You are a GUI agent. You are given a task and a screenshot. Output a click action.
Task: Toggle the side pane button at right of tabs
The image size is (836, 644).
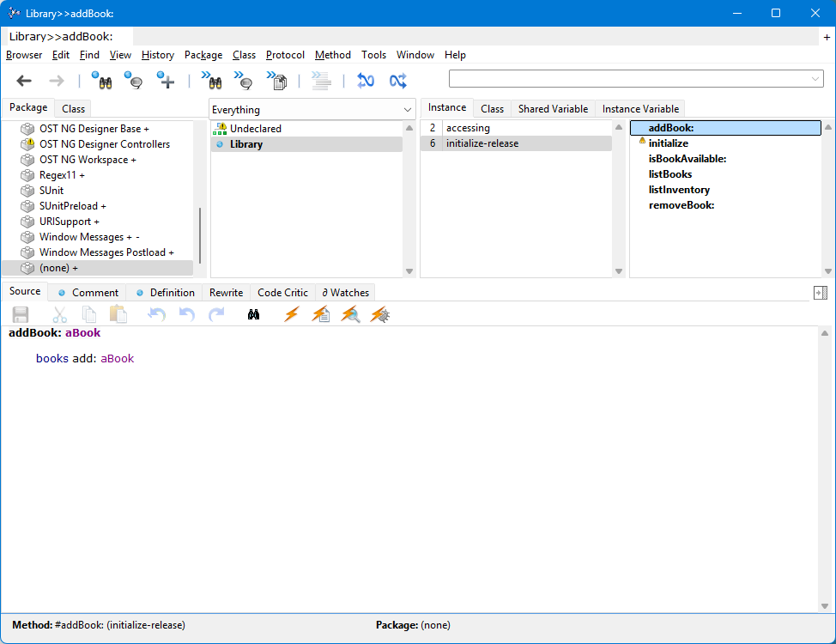click(x=820, y=293)
